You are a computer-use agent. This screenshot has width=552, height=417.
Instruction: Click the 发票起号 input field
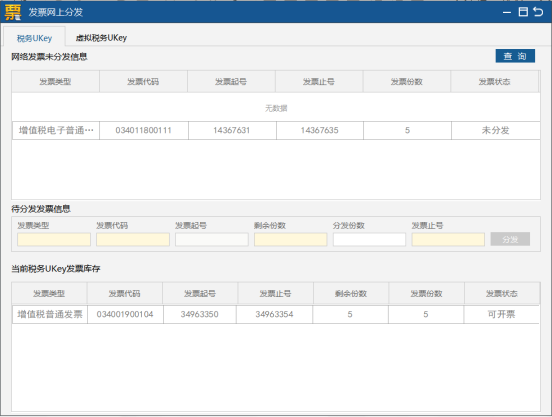212,239
